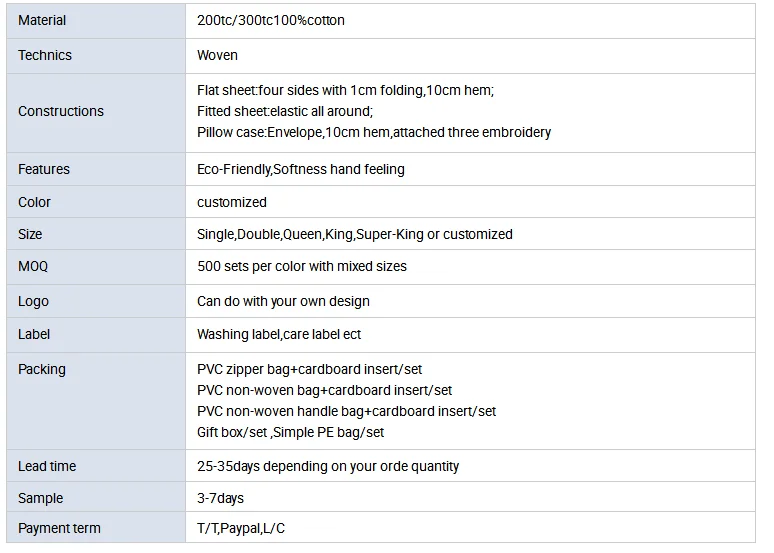
Task: Click the Constructions row label
Action: tap(61, 112)
